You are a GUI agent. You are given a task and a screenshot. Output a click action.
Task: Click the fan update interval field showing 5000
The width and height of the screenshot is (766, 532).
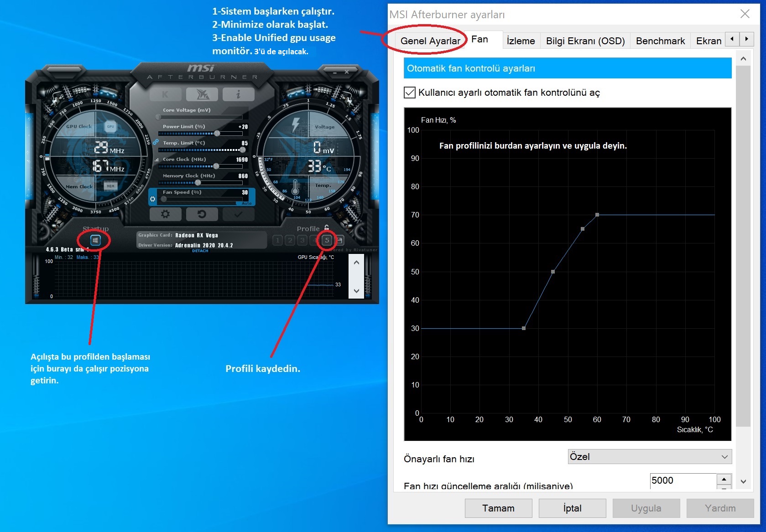[x=683, y=480]
